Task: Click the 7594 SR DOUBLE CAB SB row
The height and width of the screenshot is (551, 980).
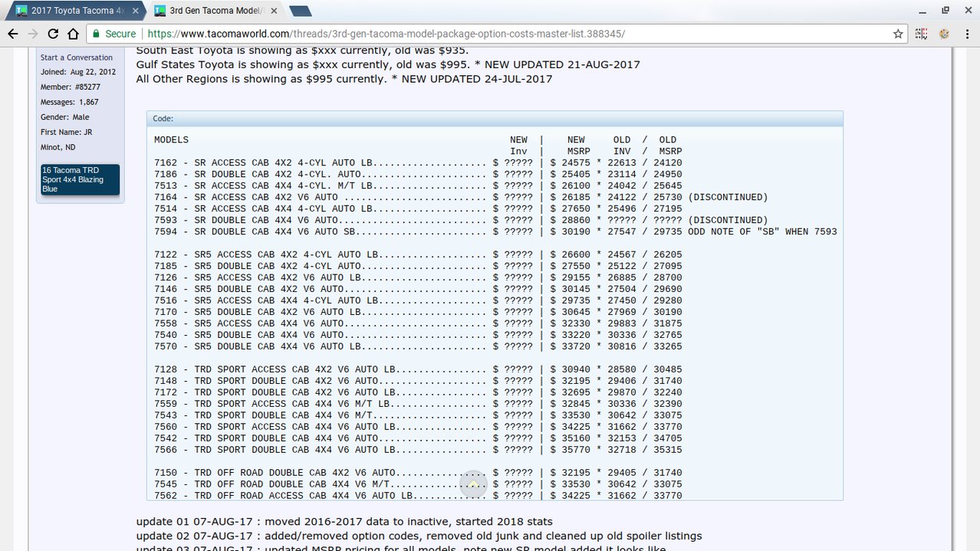Action: click(495, 231)
